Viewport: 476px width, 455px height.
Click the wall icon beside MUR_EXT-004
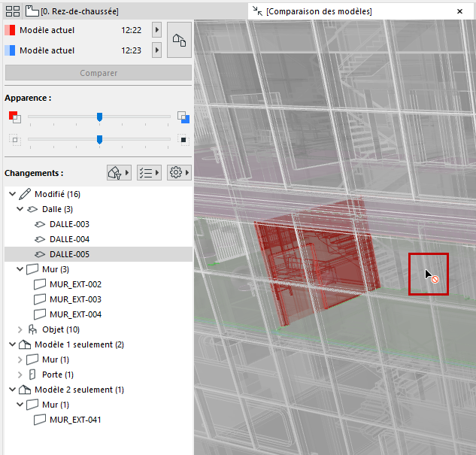pyautogui.click(x=40, y=314)
